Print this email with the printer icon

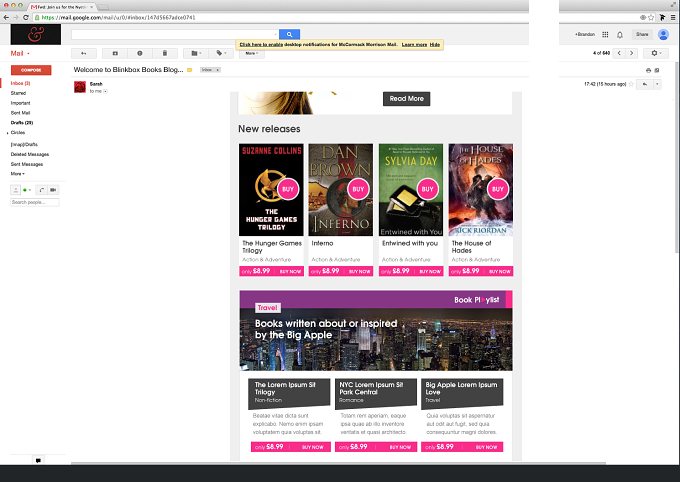[648, 70]
